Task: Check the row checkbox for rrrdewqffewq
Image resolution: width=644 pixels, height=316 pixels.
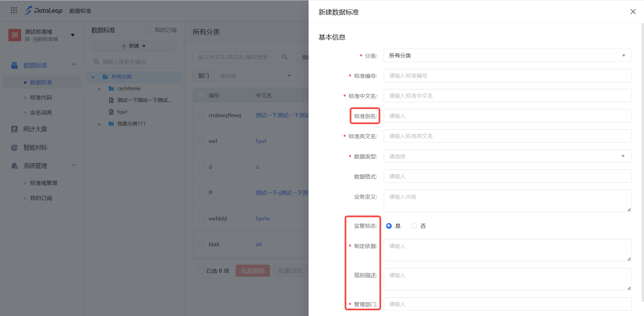Action: pos(201,115)
